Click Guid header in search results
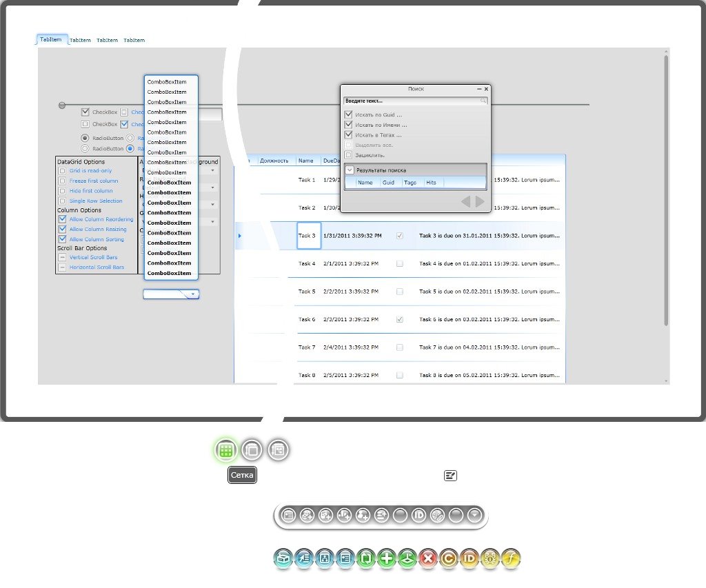The width and height of the screenshot is (706, 588). [x=388, y=183]
